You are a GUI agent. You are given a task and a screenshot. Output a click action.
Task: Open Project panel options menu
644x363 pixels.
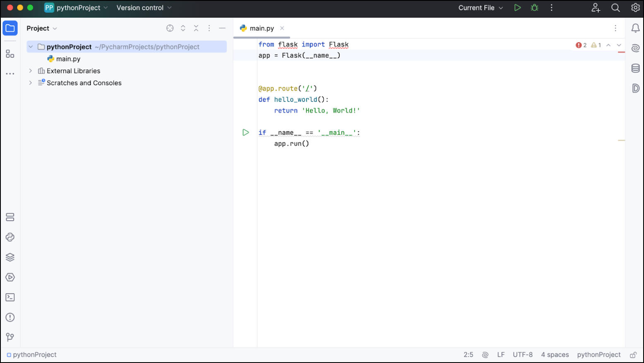click(209, 28)
